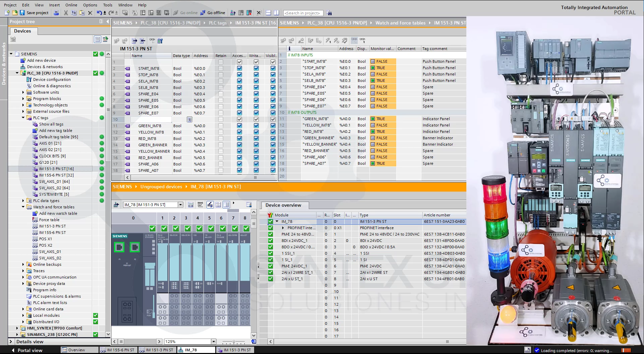
Task: Click the Insert comment line icon in watch table
Action: point(301,40)
